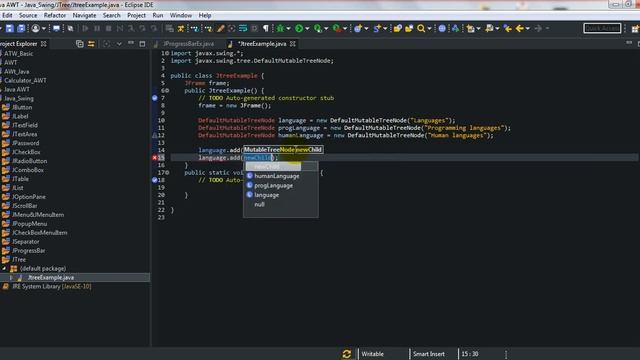This screenshot has width=640, height=360.
Task: Click Smart Insert in status bar
Action: click(x=429, y=354)
